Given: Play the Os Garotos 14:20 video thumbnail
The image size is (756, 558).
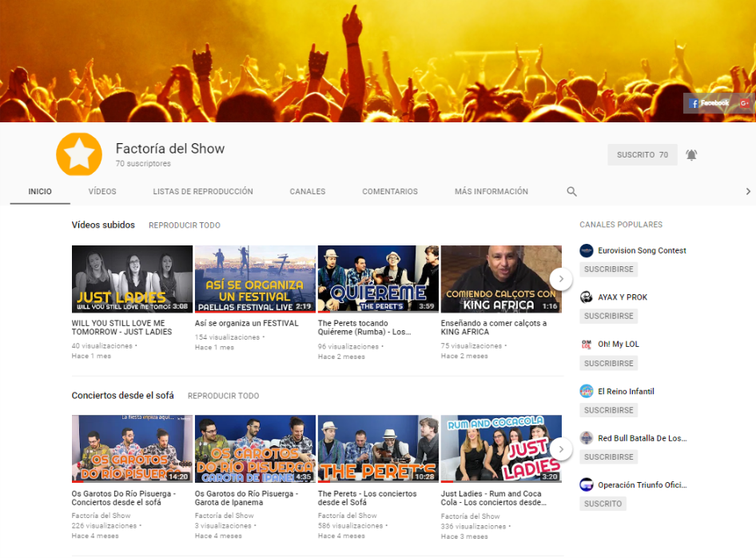Looking at the screenshot, I should click(x=132, y=449).
